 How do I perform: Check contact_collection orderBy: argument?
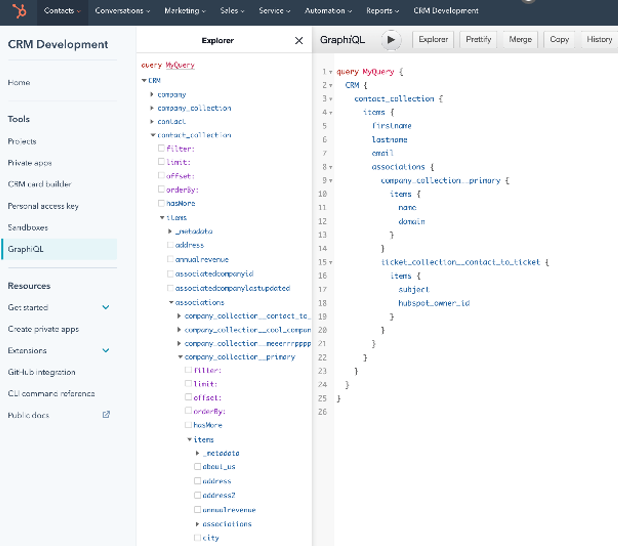pos(161,189)
